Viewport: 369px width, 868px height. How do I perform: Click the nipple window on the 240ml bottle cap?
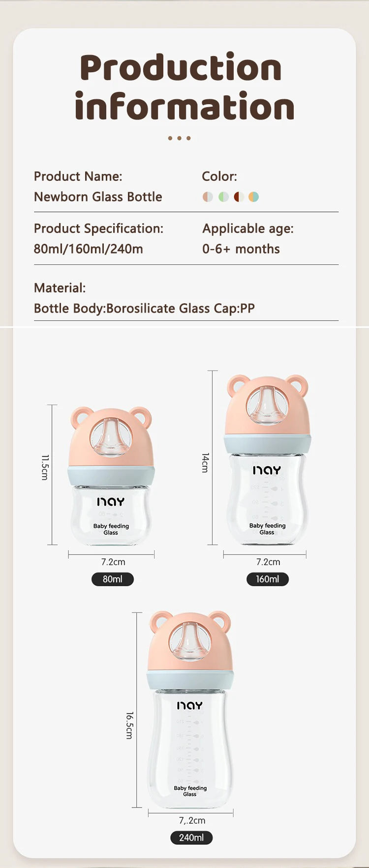[190, 641]
